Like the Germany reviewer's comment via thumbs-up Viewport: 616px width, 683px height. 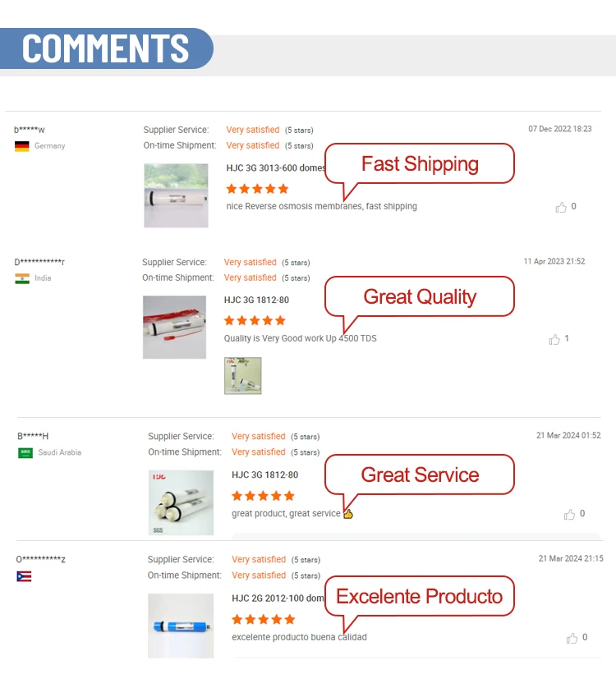coord(561,208)
